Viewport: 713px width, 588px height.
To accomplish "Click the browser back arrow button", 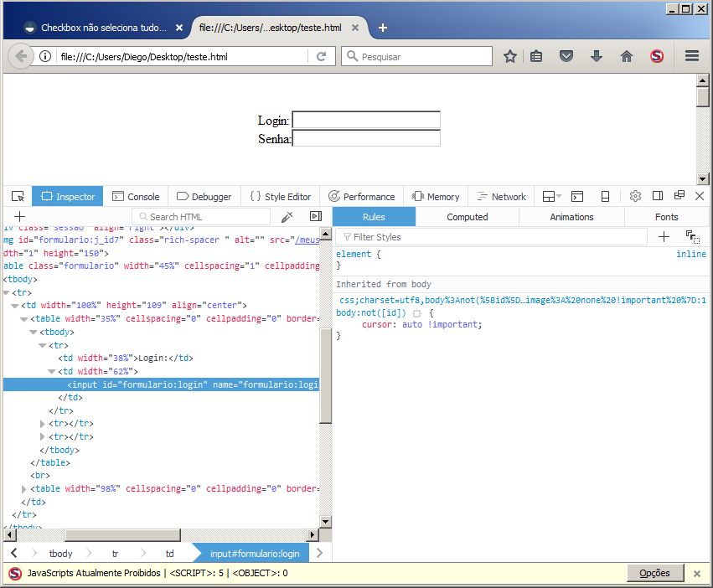I will coord(20,56).
